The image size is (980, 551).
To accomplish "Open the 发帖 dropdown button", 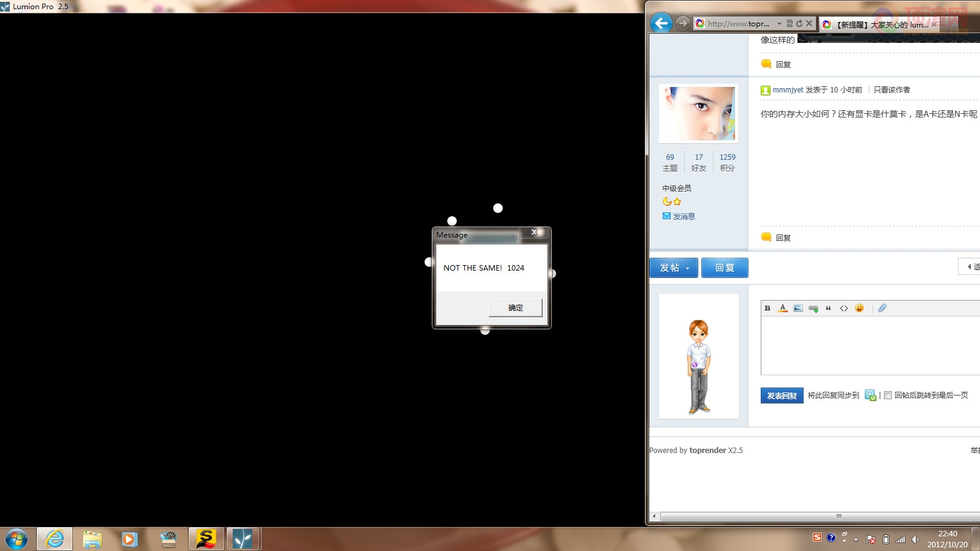I will [674, 268].
